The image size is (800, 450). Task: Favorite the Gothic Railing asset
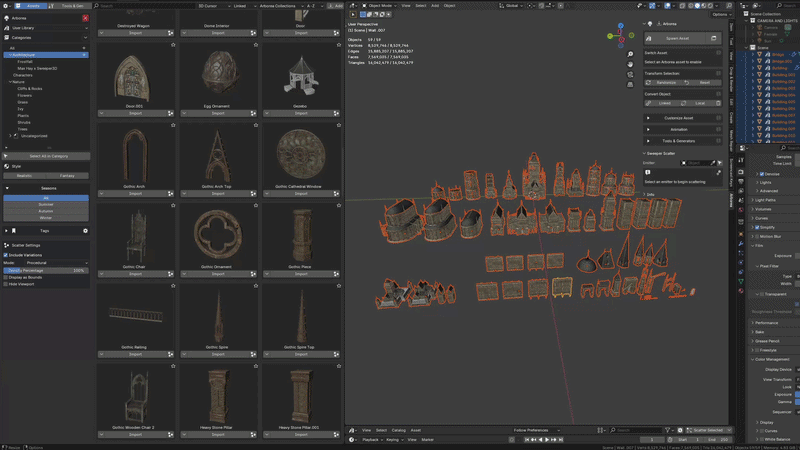click(x=173, y=286)
